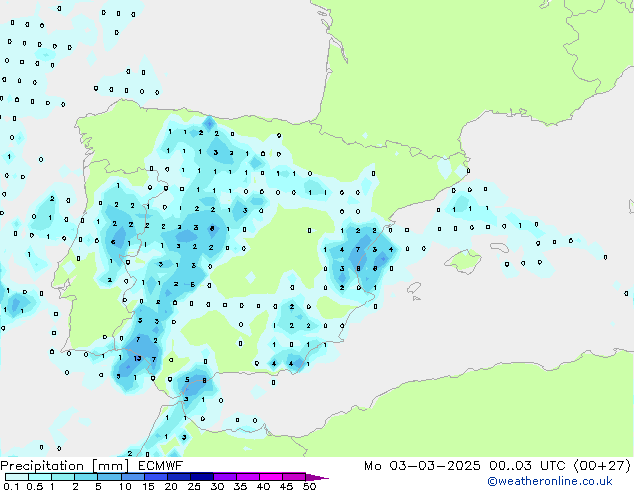Click the 25–30 mm navy legend swatch
The height and width of the screenshot is (490, 634).
[x=202, y=477]
